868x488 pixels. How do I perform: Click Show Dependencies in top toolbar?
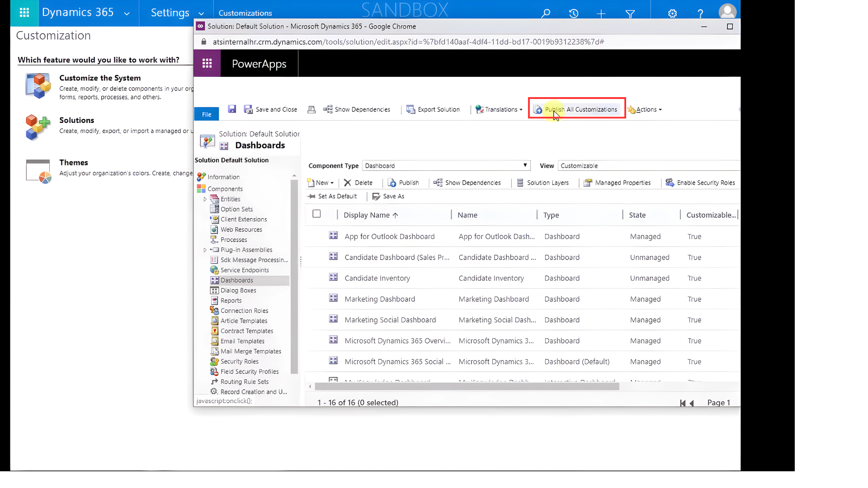point(357,109)
